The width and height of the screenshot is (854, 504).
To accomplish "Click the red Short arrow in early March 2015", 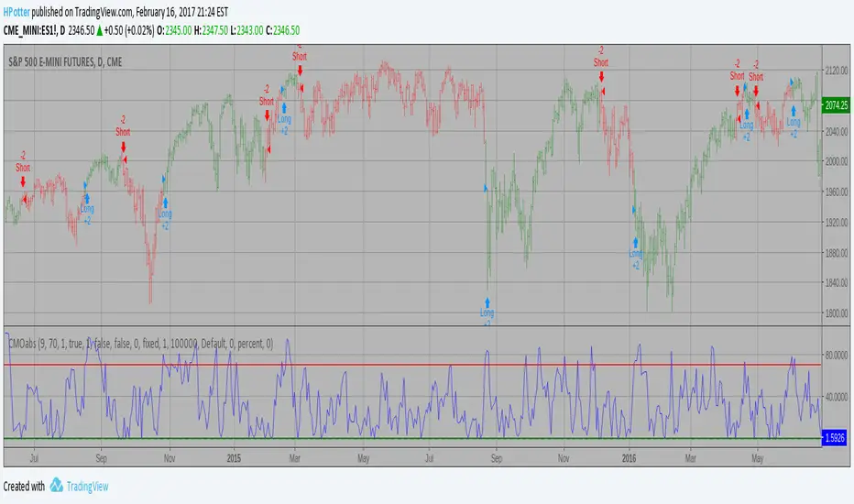I will 300,71.
